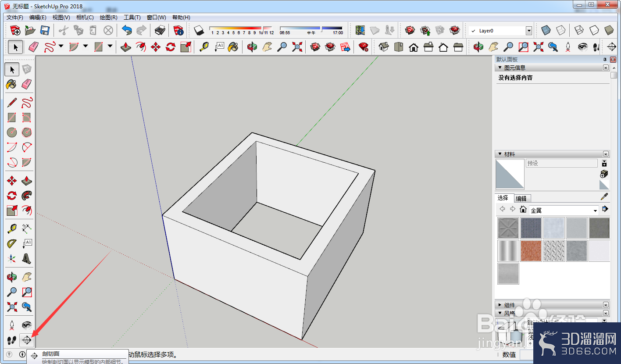
Task: Toggle X-ray face style
Action: click(546, 30)
